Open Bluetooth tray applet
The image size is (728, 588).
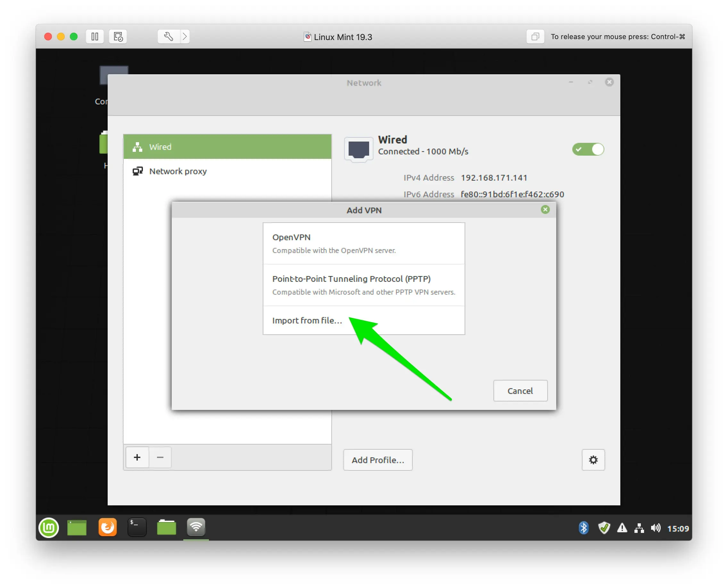(x=583, y=528)
